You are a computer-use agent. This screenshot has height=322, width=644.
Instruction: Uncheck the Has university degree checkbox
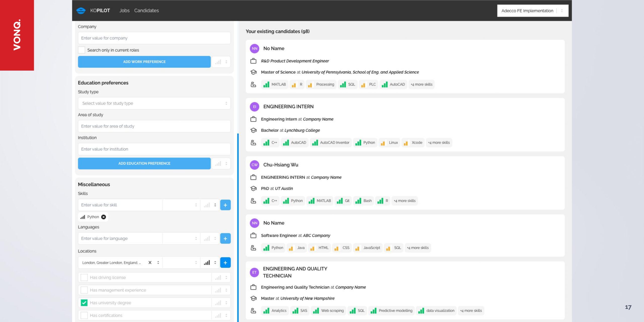pyautogui.click(x=84, y=302)
